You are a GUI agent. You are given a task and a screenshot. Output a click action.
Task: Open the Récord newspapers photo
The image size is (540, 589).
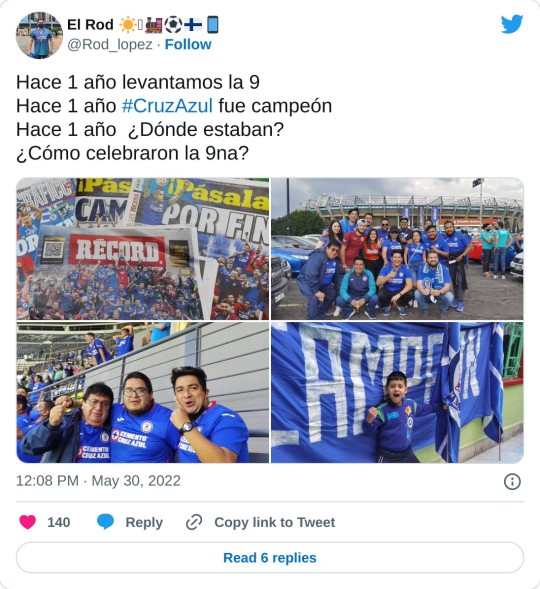[x=143, y=249]
